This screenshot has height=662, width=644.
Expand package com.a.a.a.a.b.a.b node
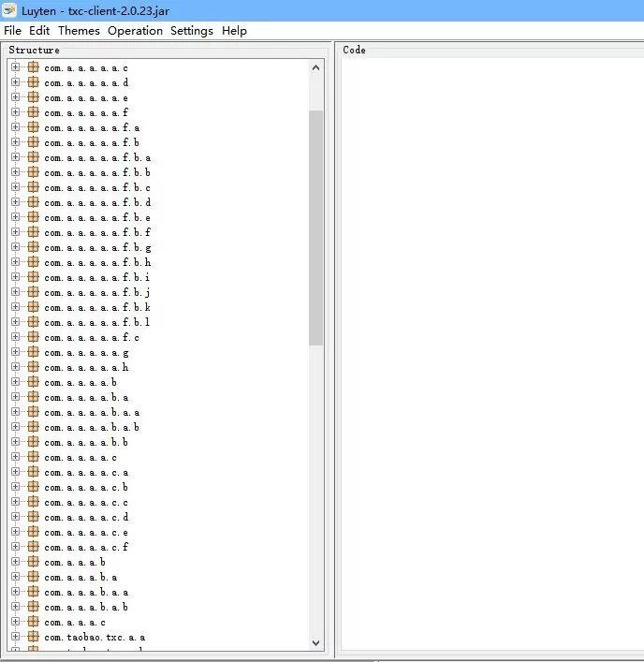16,427
